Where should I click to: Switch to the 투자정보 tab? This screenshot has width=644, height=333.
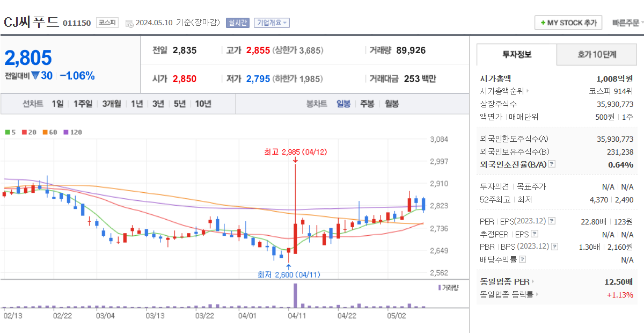[517, 54]
